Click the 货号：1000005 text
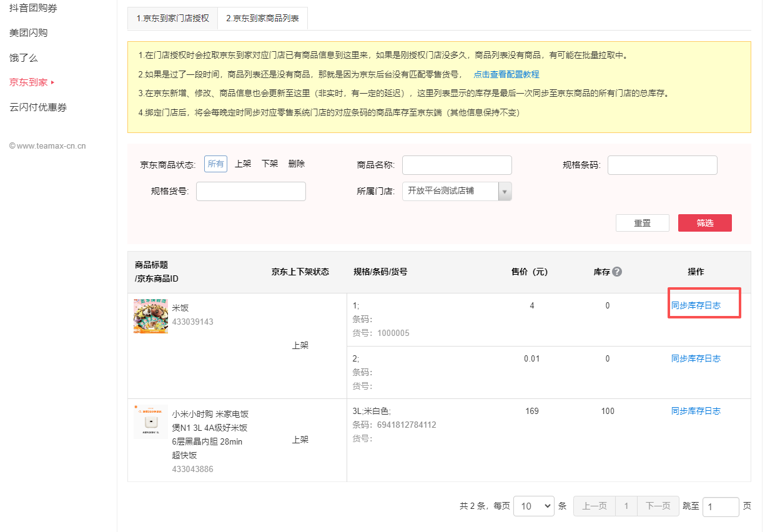770x532 pixels. [x=381, y=333]
